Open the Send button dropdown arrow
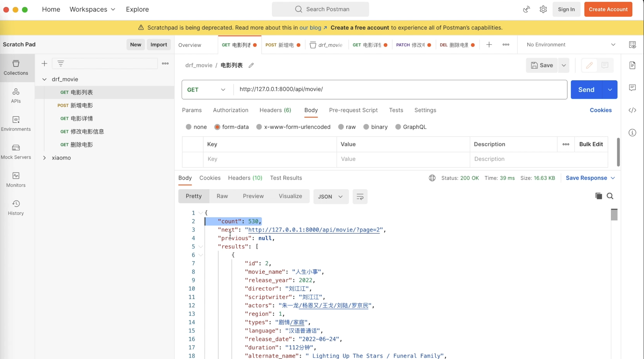This screenshot has height=359, width=644. point(610,90)
